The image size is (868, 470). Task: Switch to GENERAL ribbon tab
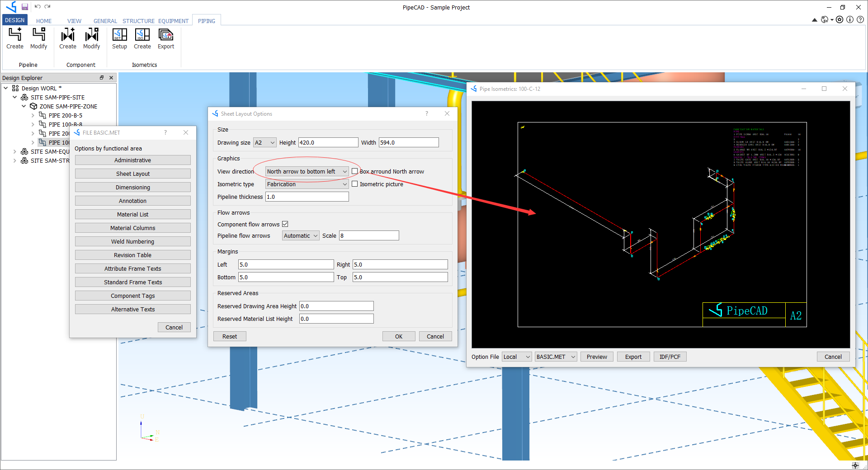105,21
